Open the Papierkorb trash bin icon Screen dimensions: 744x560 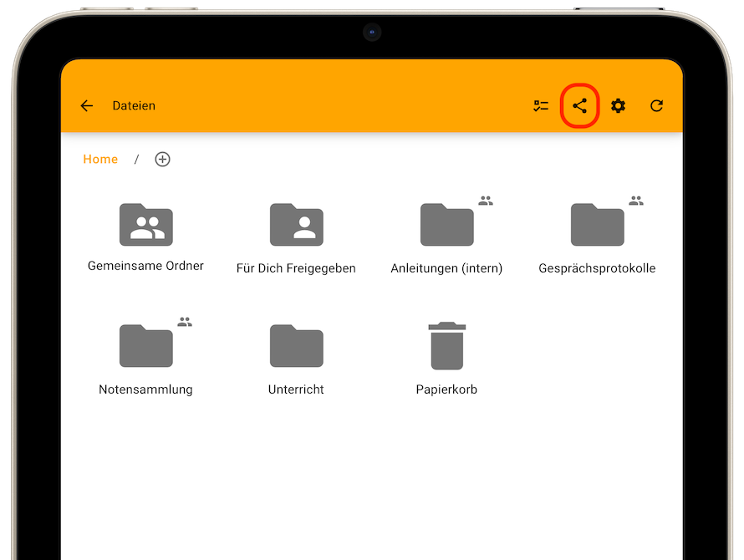(x=447, y=346)
